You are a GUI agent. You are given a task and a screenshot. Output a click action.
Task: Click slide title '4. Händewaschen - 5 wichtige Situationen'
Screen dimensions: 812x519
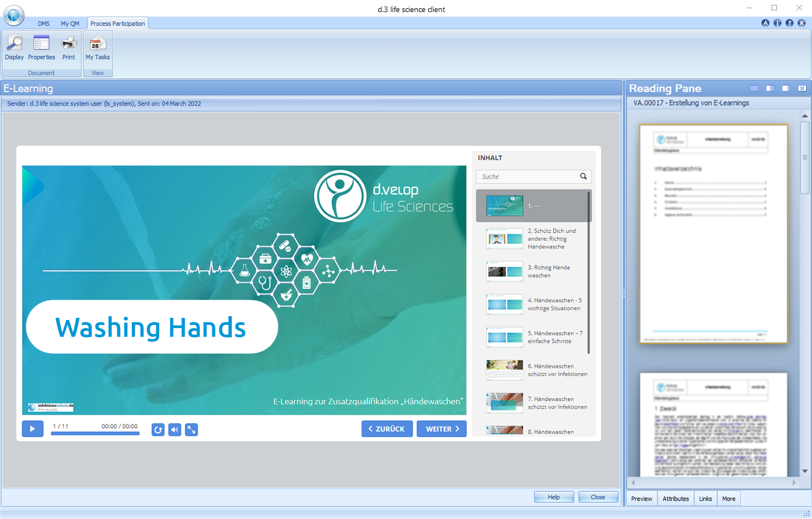coord(555,304)
